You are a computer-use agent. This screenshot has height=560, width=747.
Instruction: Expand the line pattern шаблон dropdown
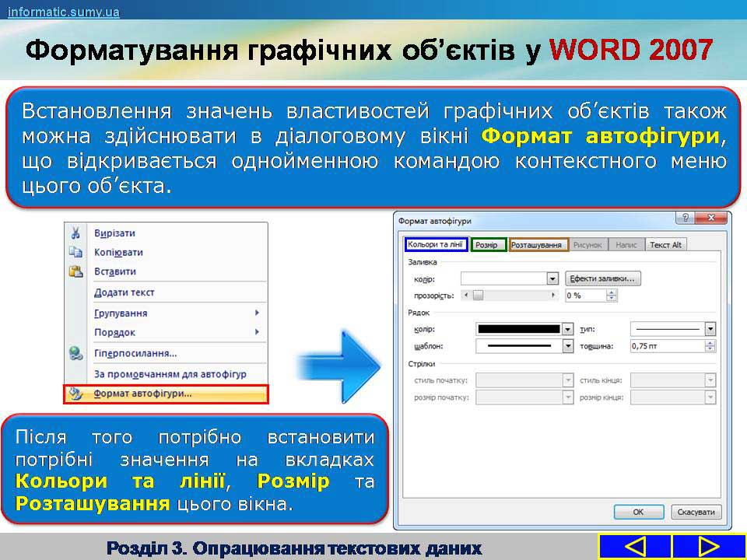pos(567,346)
